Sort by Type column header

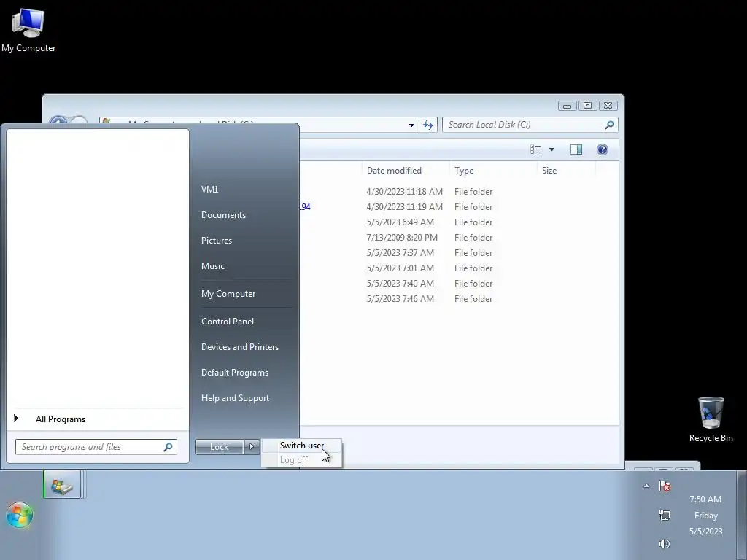coord(464,171)
